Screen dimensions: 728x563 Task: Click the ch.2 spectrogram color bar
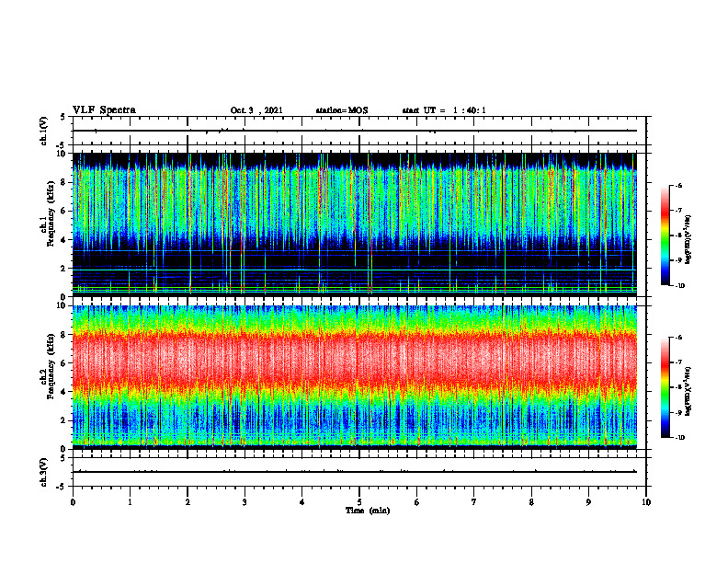pos(665,387)
